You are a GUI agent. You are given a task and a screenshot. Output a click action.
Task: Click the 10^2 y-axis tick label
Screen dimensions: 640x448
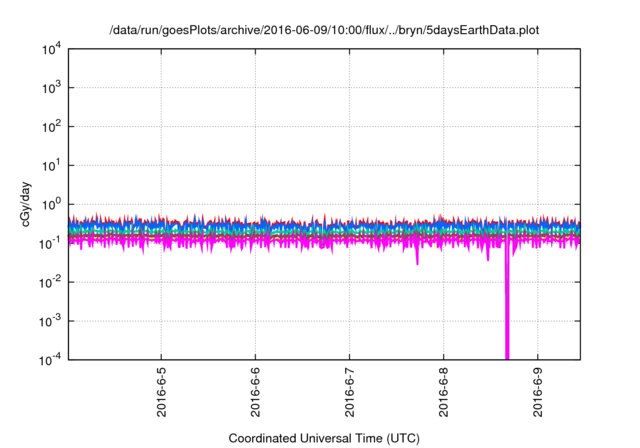pos(51,126)
